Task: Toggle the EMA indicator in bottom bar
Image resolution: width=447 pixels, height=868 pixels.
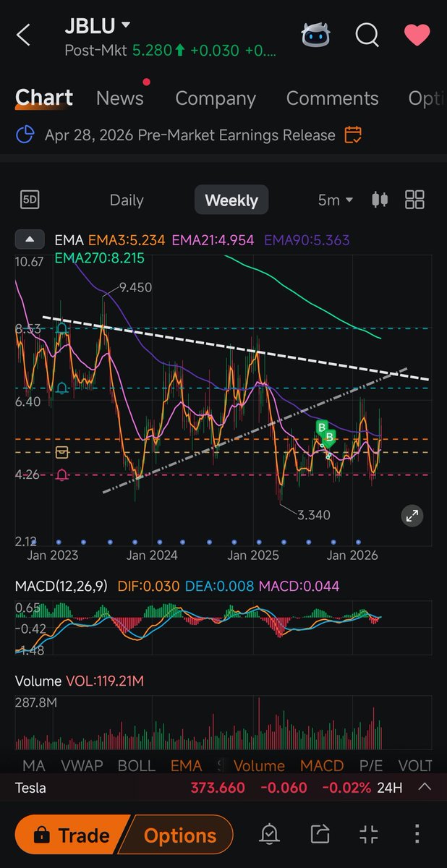Action: (x=187, y=765)
